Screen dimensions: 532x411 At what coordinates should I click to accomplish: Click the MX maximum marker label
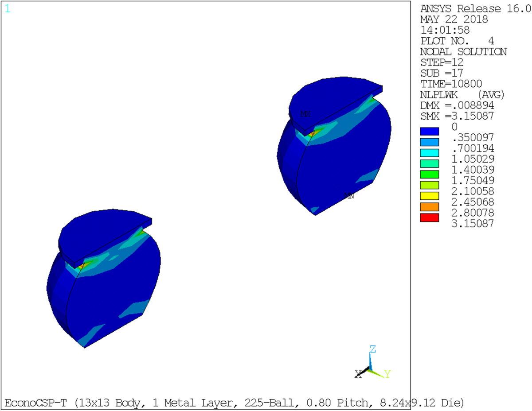(305, 114)
